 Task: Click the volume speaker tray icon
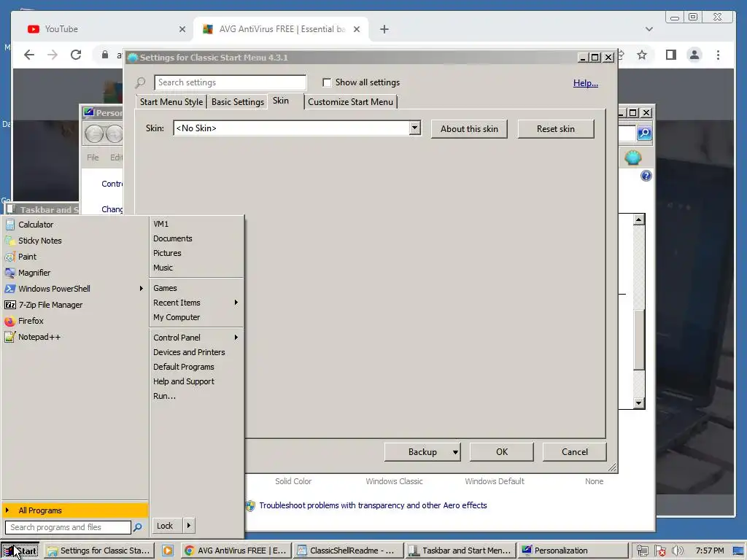pos(677,551)
